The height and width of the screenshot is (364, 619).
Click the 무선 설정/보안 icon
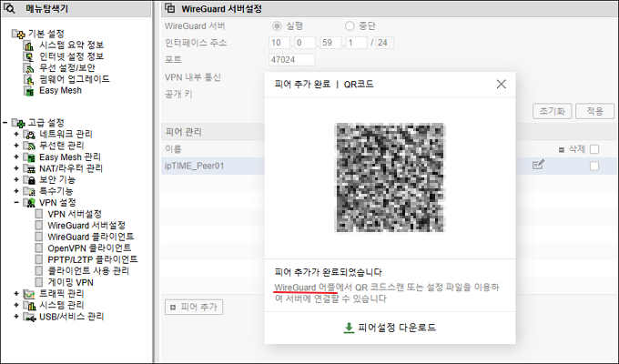29,68
